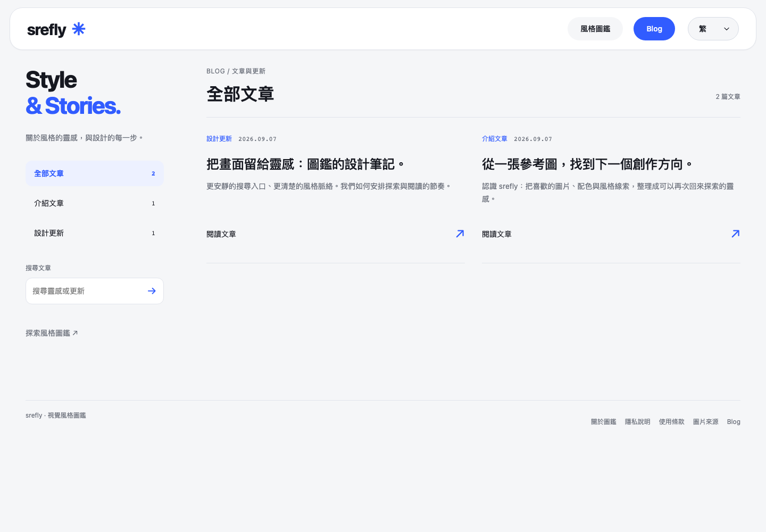Open the Blog footer link
Screen dimensions: 766x532
coord(734,422)
